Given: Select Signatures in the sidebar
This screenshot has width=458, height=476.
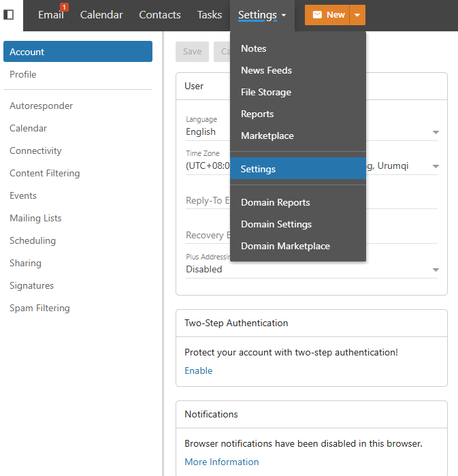Looking at the screenshot, I should click(x=31, y=286).
